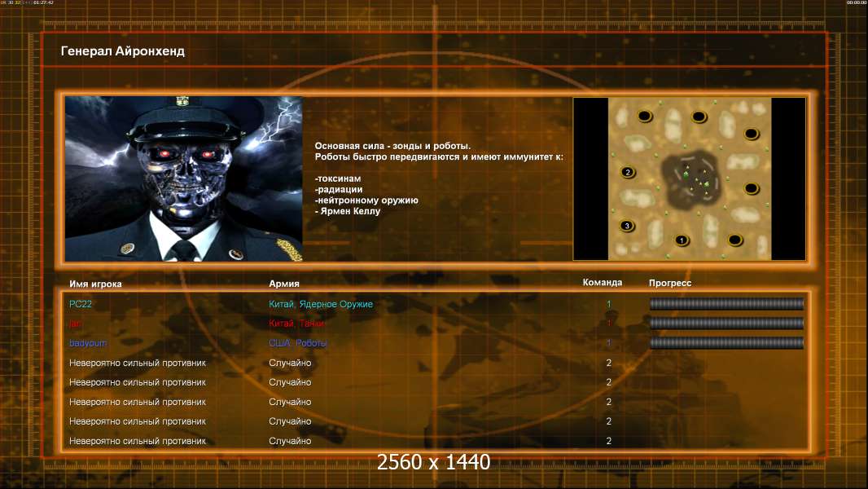Click start position marker 3 on the minimap
Image resolution: width=868 pixels, height=489 pixels.
(x=627, y=226)
